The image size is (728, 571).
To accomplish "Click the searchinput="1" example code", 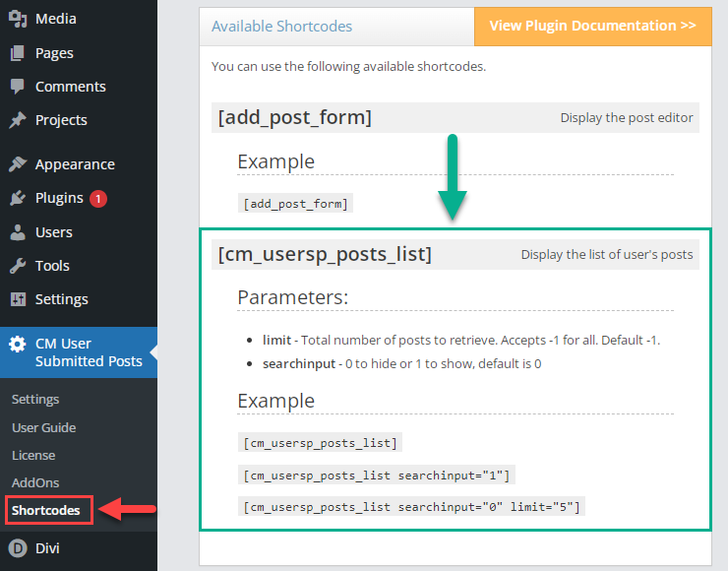I will (x=377, y=476).
